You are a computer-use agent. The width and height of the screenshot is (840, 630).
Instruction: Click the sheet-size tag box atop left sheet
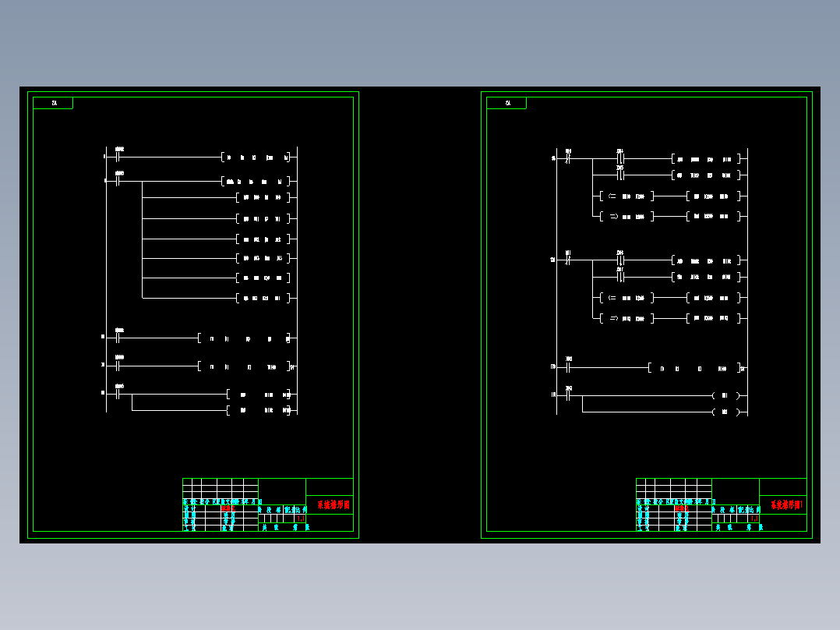(53, 103)
